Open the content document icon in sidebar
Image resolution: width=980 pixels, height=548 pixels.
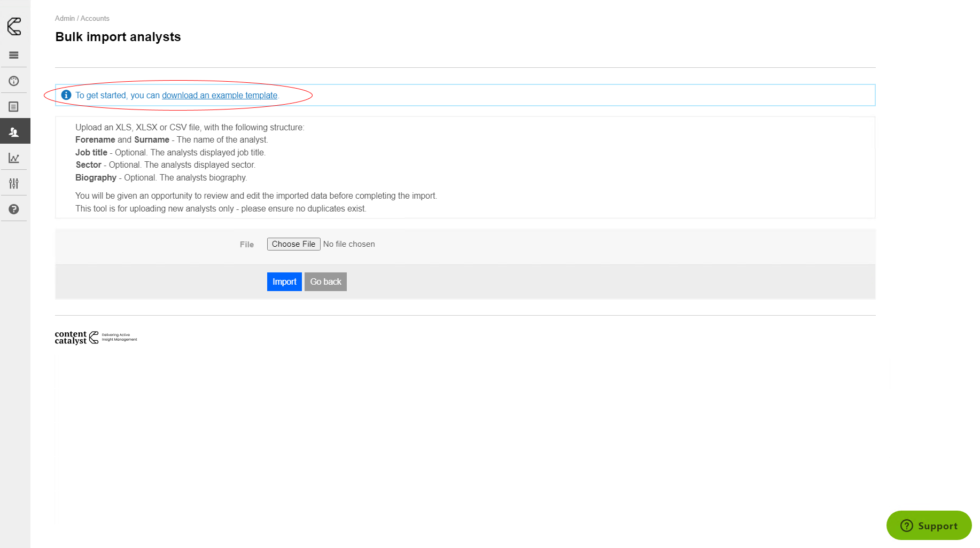[14, 107]
